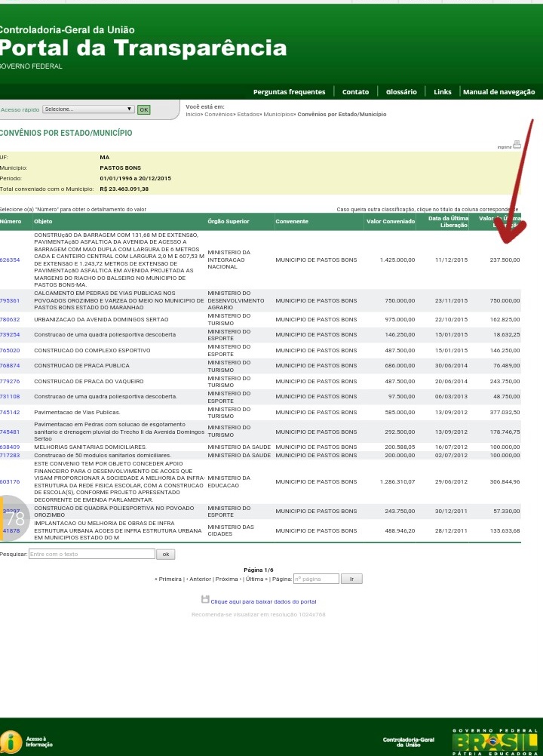The image size is (543, 756).
Task: Sort by the Valor Conveniado column header
Action: pos(391,222)
